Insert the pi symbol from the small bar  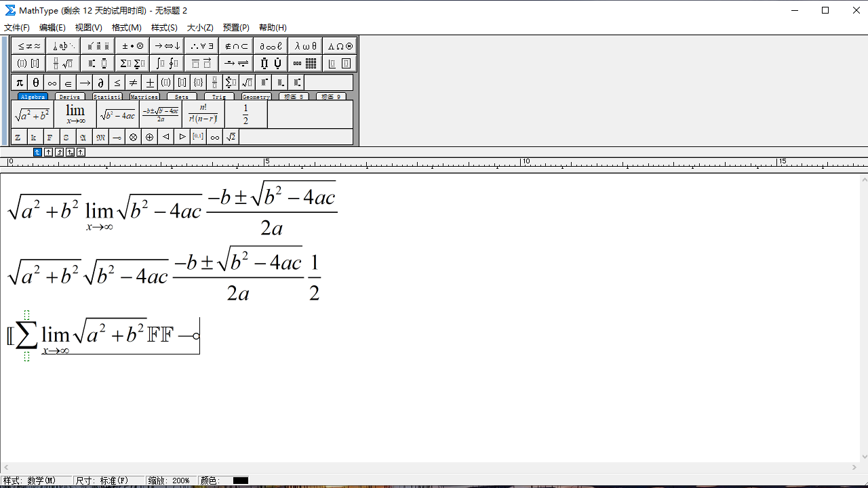point(20,83)
